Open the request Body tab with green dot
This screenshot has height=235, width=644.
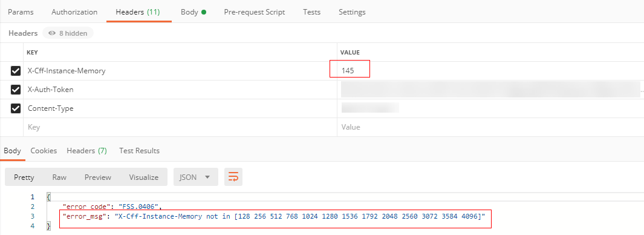(x=194, y=12)
